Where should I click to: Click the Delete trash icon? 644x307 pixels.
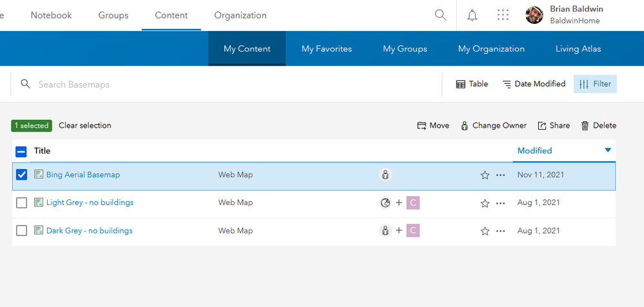(x=585, y=126)
